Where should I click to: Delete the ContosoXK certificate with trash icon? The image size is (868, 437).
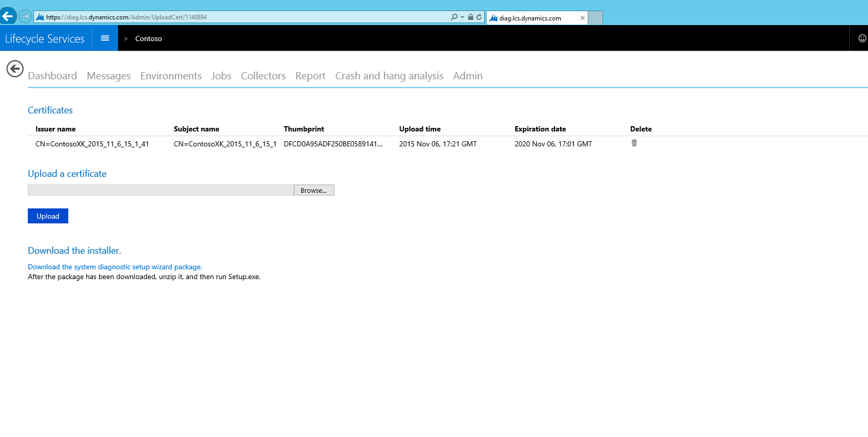pos(634,143)
